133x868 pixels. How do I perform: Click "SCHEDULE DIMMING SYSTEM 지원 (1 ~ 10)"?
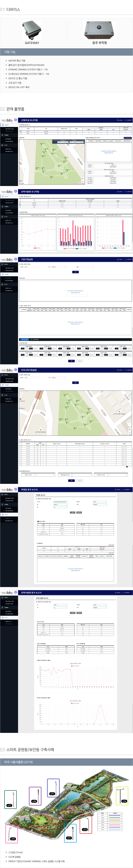pos(29,74)
